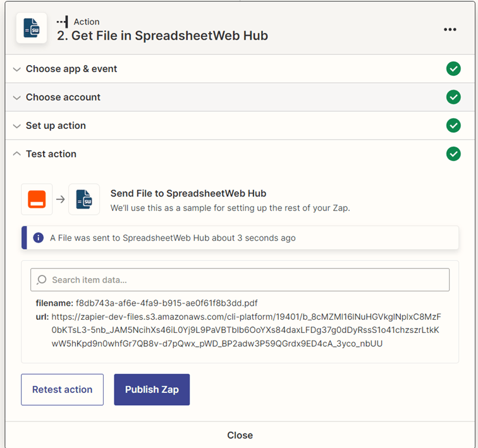
Task: Click the SpreadsheetWeb Hub app icon in header
Action: click(x=32, y=28)
